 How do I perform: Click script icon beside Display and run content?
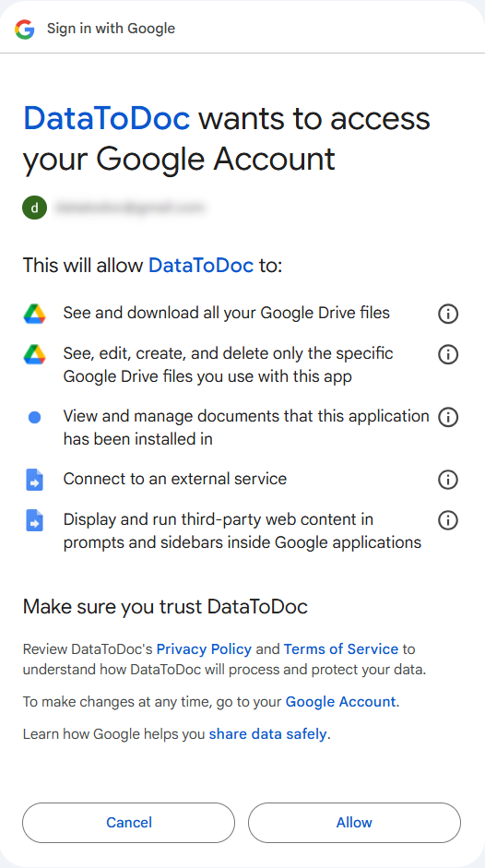pos(34,520)
